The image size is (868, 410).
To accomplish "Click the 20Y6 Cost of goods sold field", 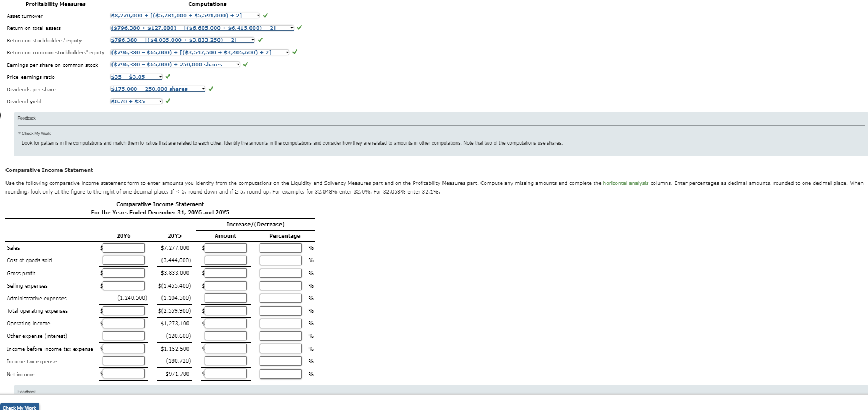I will tap(124, 260).
